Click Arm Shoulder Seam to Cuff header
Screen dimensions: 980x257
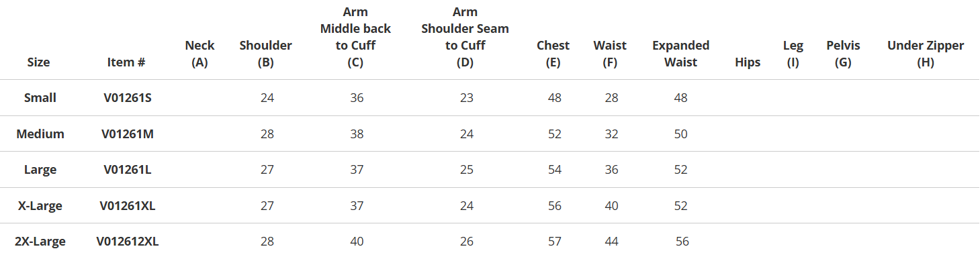point(465,37)
